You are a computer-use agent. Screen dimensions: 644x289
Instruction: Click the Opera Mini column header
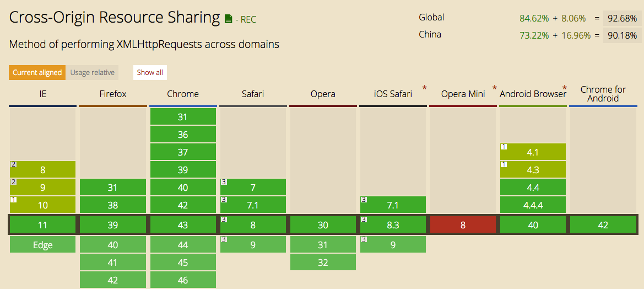point(463,94)
